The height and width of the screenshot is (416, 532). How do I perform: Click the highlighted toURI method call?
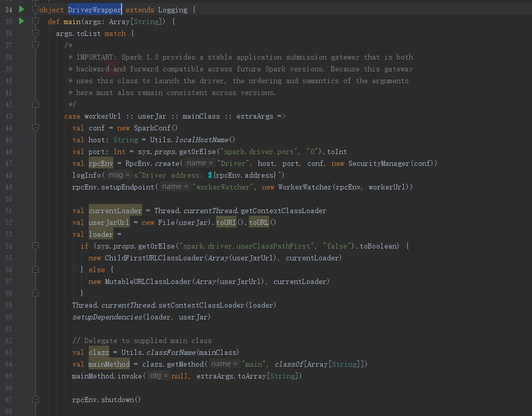226,222
